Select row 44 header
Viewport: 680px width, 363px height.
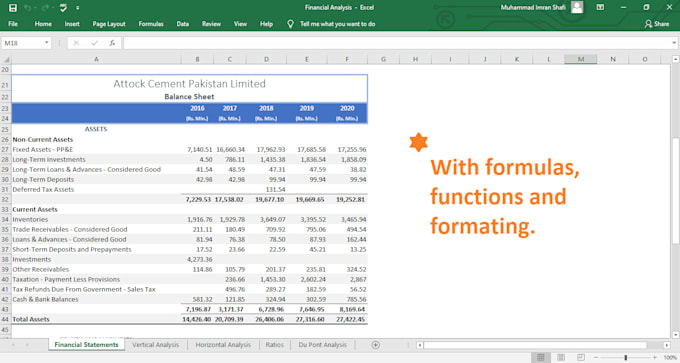pyautogui.click(x=5, y=319)
